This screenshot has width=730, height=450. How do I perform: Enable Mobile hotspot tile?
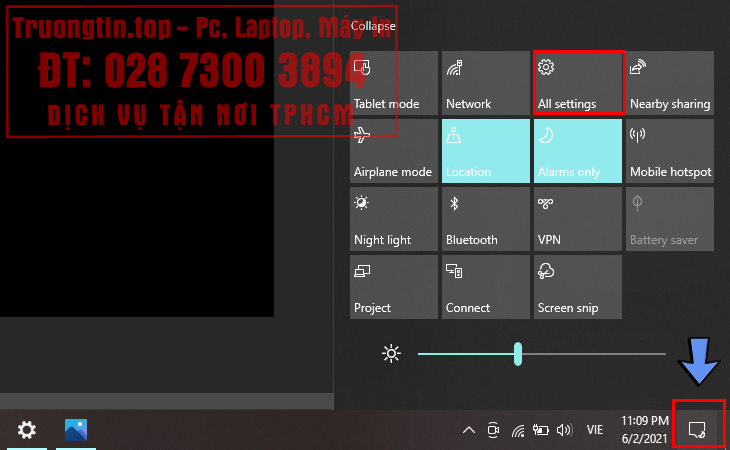(x=670, y=151)
